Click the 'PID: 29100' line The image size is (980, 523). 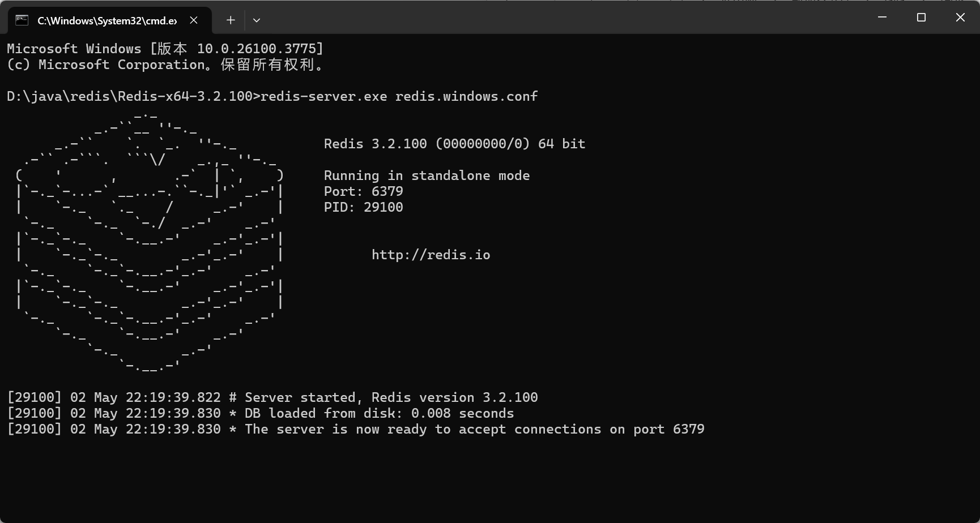[364, 207]
